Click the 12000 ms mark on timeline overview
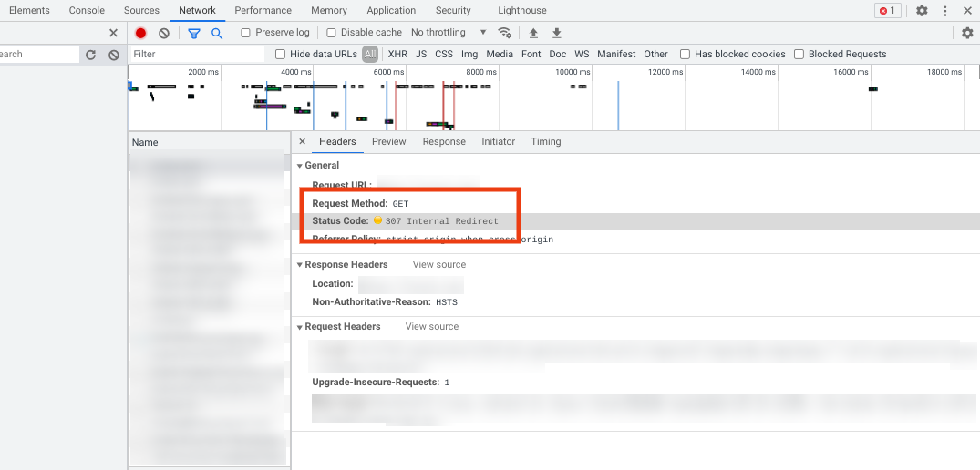Viewport: 980px width, 470px height. point(664,72)
